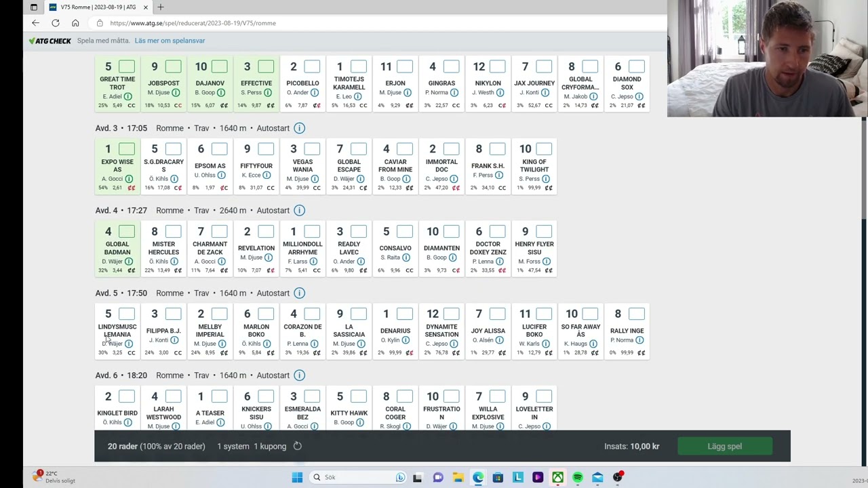Click the 20 rader summary text
This screenshot has height=488, width=868.
pyautogui.click(x=156, y=447)
